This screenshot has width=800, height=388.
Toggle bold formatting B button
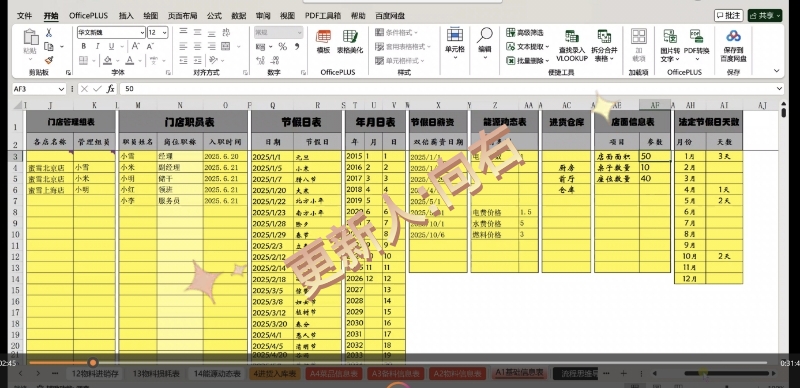tap(84, 46)
